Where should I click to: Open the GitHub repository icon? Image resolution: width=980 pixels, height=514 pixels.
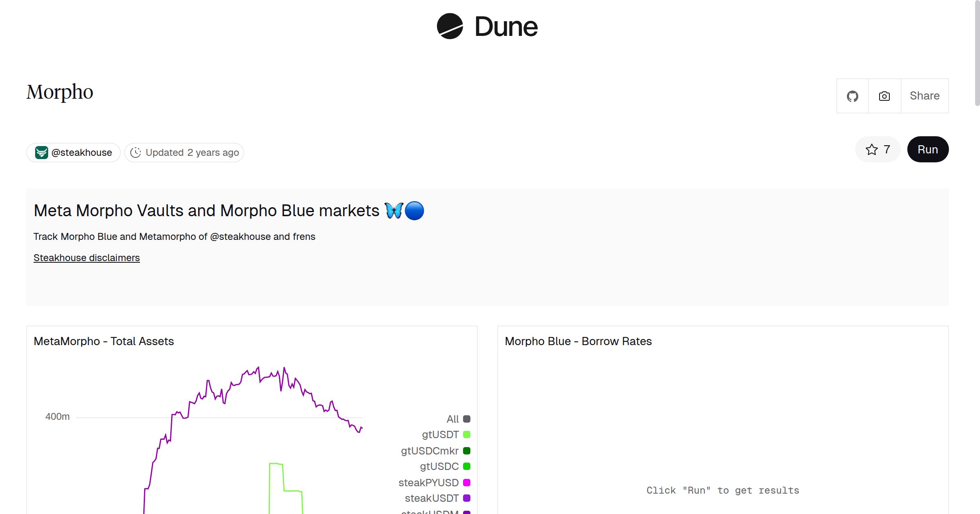[852, 96]
